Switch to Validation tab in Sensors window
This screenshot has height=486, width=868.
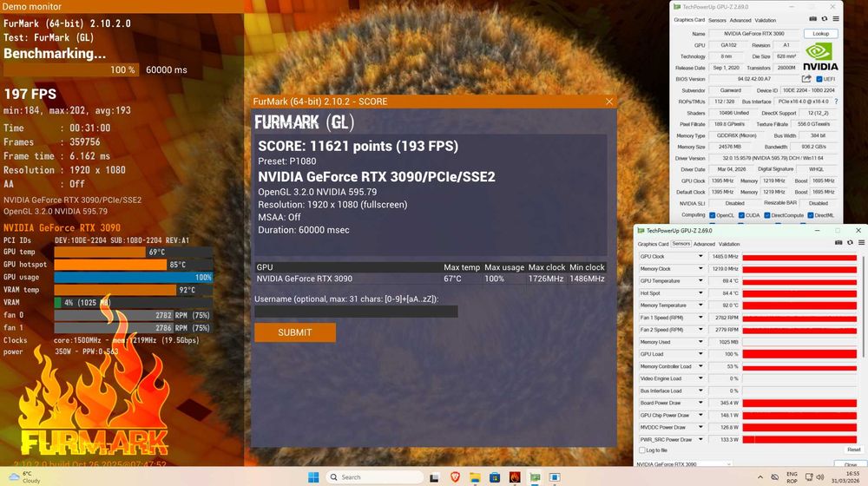click(729, 244)
